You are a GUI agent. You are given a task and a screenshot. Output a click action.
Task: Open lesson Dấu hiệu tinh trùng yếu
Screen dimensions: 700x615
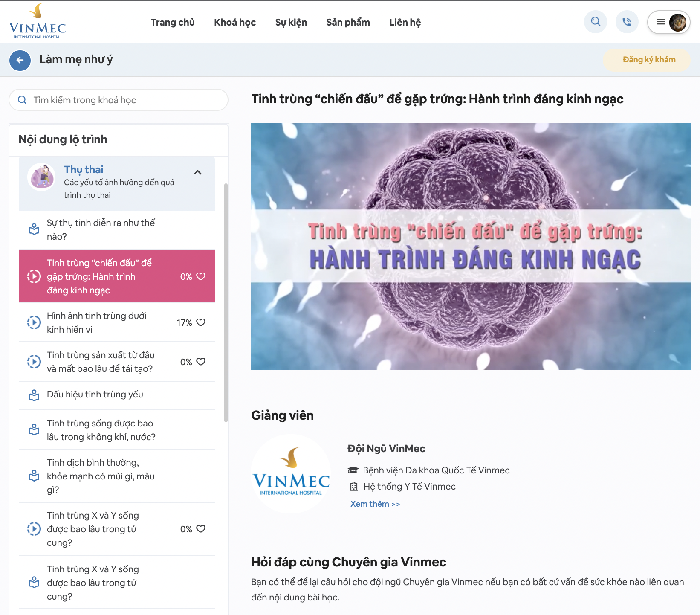click(x=117, y=395)
